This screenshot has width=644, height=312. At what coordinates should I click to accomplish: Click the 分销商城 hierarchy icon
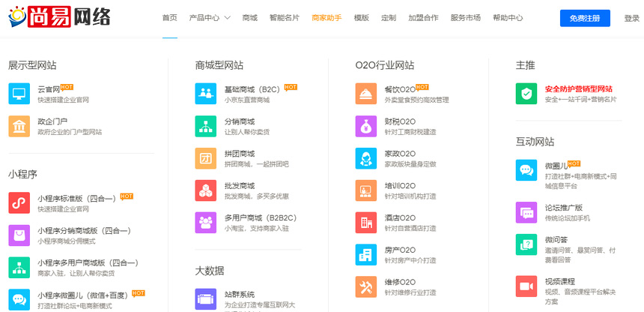tap(206, 126)
